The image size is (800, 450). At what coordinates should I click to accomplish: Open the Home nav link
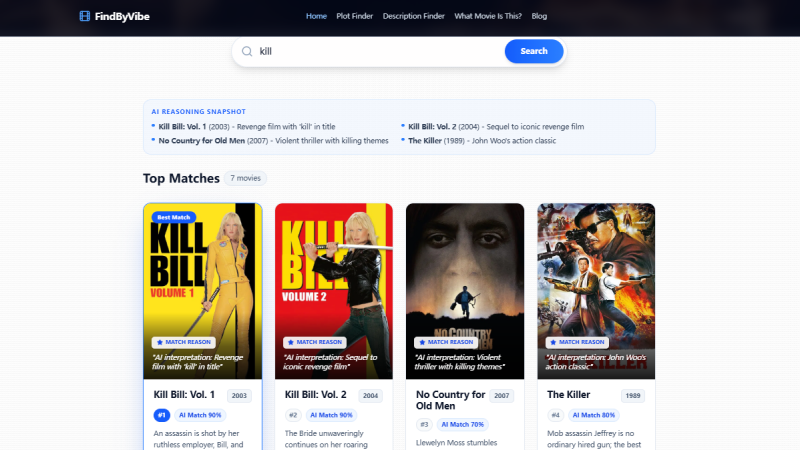316,16
